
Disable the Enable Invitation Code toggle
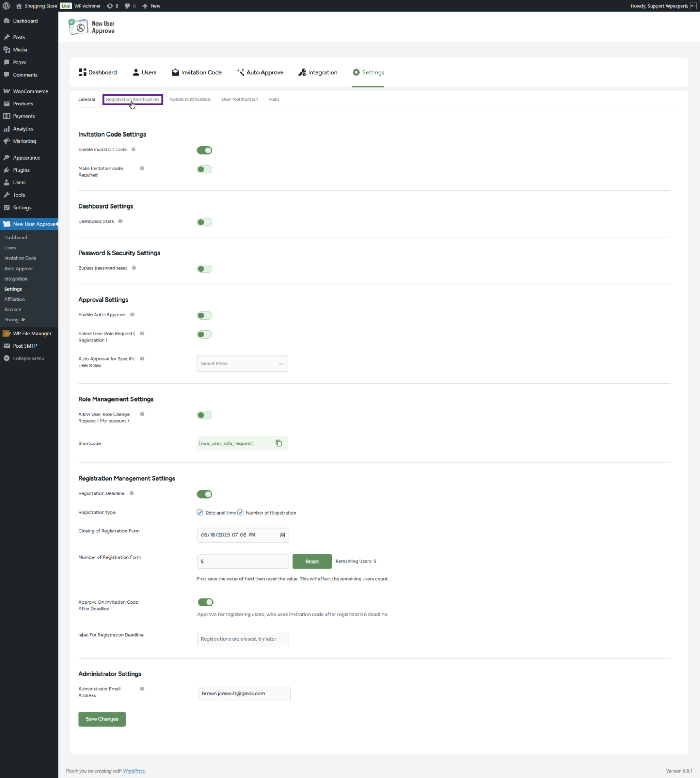tap(204, 150)
